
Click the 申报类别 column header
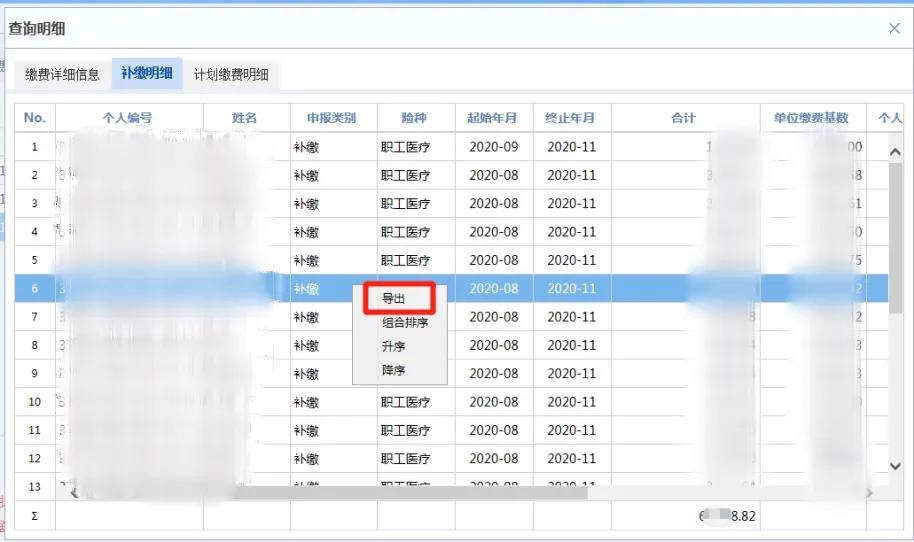click(333, 118)
